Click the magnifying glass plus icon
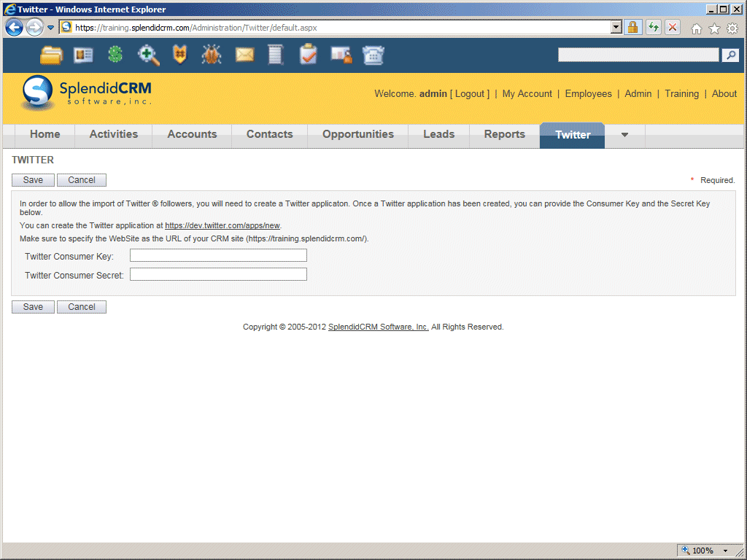The image size is (747, 560). pos(148,55)
